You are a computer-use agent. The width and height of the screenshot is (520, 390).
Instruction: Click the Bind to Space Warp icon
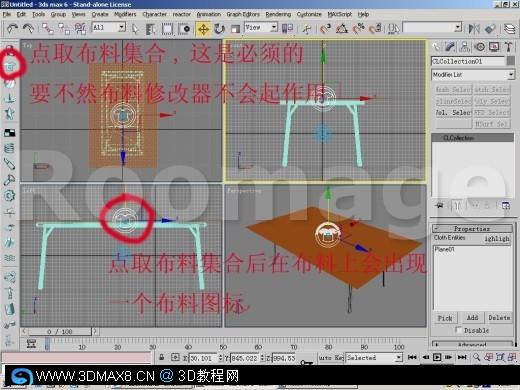(x=80, y=29)
